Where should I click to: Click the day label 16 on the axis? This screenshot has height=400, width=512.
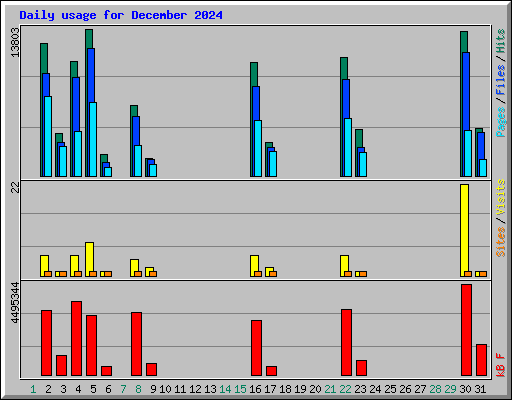click(x=255, y=389)
